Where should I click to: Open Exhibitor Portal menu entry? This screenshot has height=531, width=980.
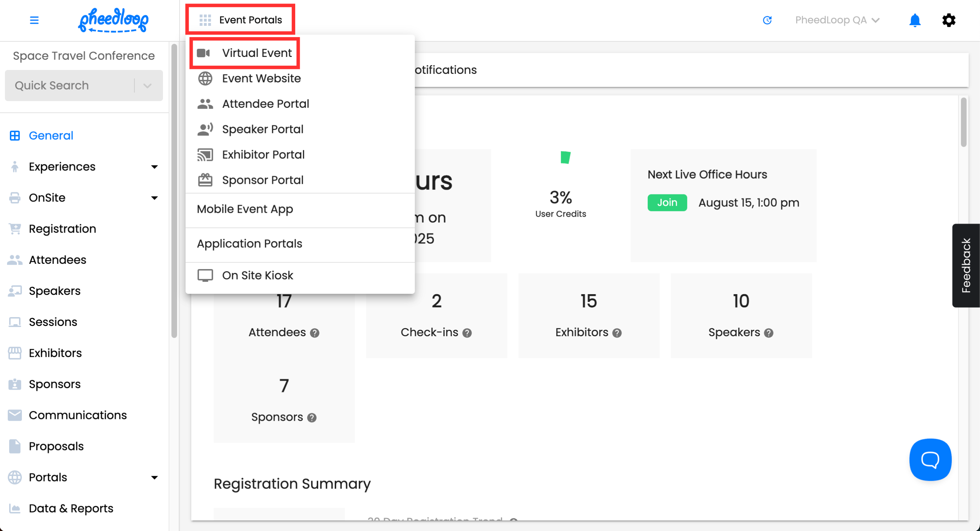(x=300, y=155)
